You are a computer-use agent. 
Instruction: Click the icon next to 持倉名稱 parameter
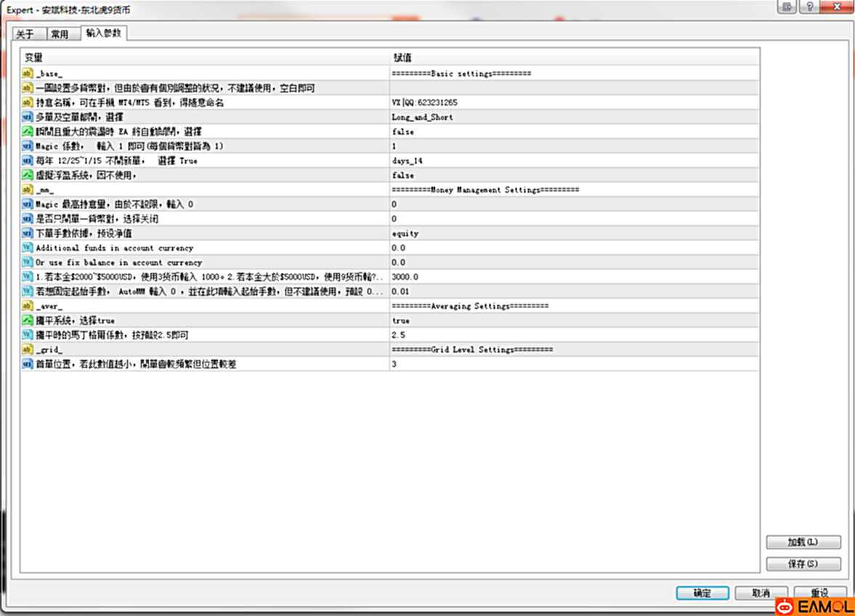pyautogui.click(x=28, y=102)
